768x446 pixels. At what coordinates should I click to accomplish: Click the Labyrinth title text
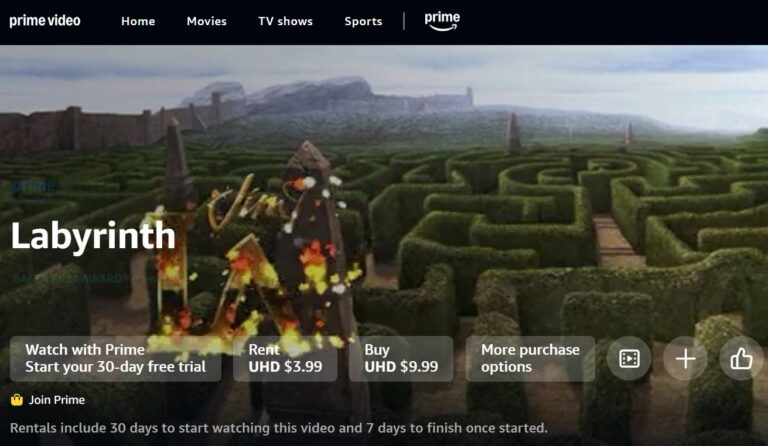pyautogui.click(x=93, y=236)
